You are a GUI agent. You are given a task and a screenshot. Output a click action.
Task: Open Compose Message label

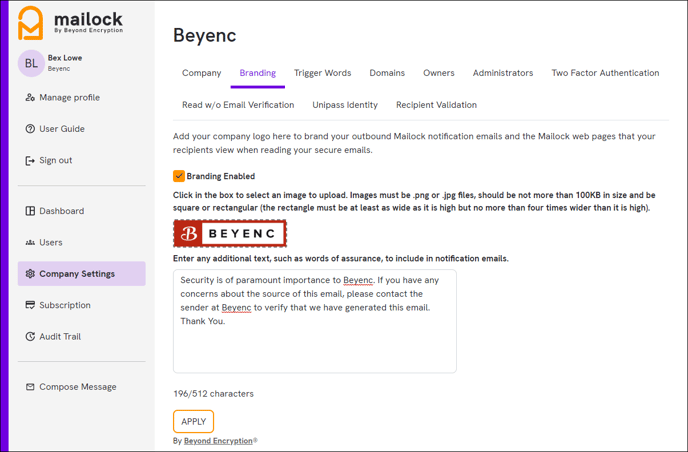pos(78,387)
